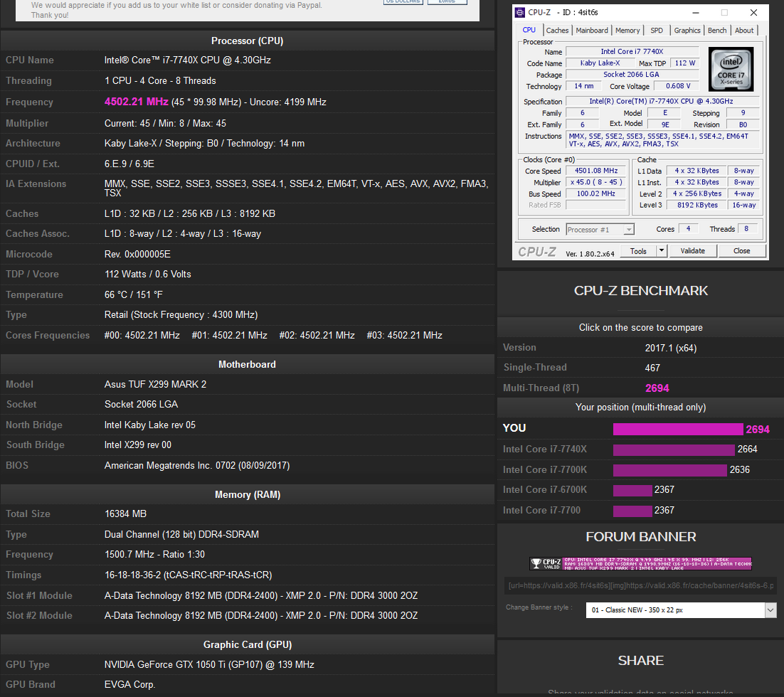Screen dimensions: 784x697
Task: Select the SPD tab
Action: pyautogui.click(x=657, y=31)
